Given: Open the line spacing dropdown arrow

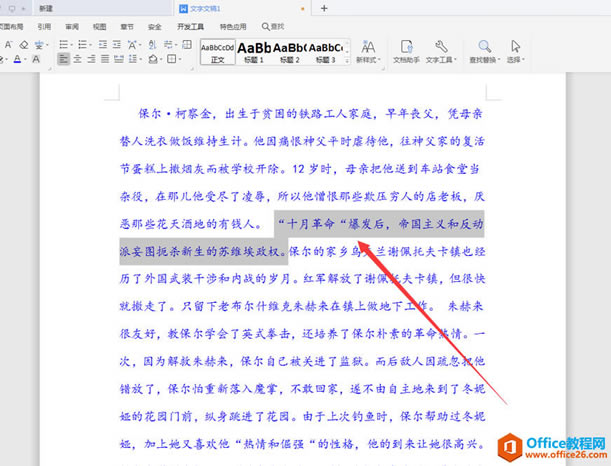Looking at the screenshot, I should point(140,60).
